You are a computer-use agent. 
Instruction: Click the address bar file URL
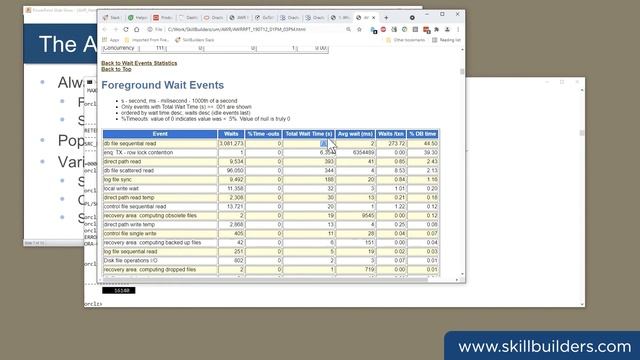pos(237,29)
